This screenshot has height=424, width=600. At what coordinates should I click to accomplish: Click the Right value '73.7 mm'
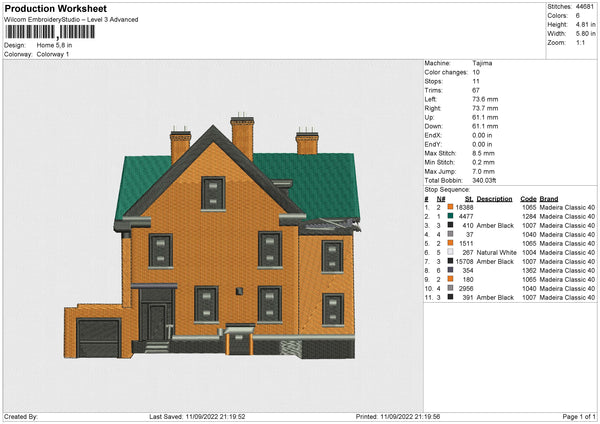click(x=485, y=108)
